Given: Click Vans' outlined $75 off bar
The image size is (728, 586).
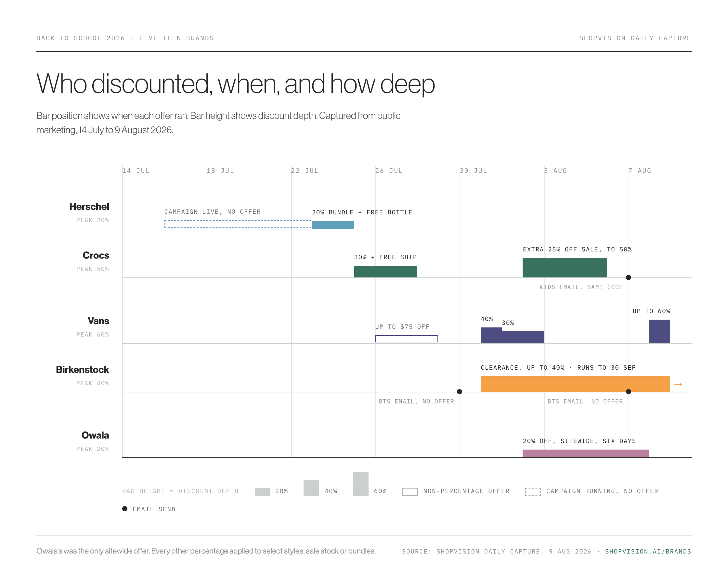Looking at the screenshot, I should tap(407, 338).
